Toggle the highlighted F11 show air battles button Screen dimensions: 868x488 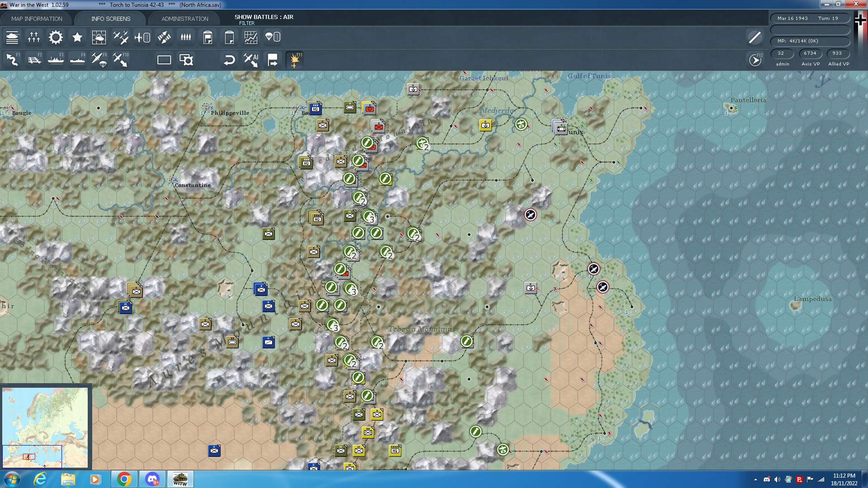coord(294,60)
